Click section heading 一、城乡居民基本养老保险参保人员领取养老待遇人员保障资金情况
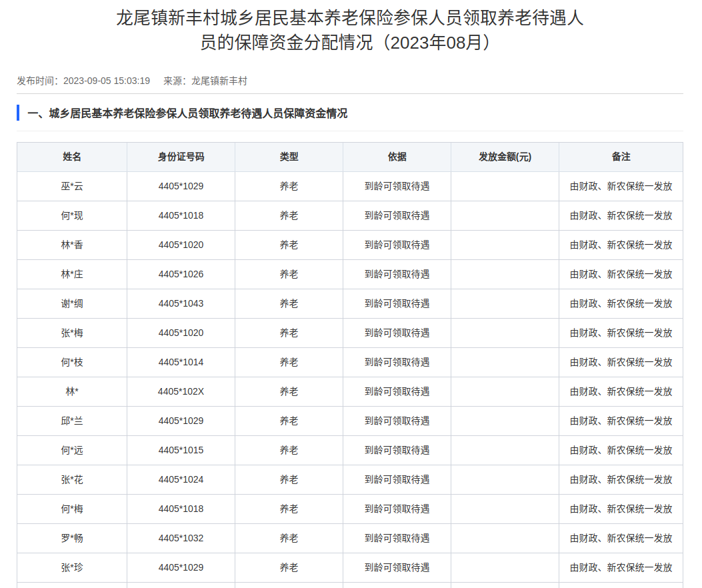 click(x=187, y=113)
